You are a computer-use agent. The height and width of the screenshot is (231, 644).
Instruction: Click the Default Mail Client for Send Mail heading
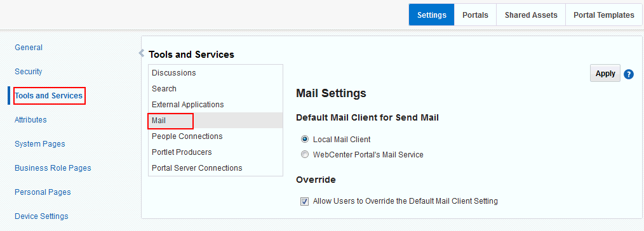368,118
